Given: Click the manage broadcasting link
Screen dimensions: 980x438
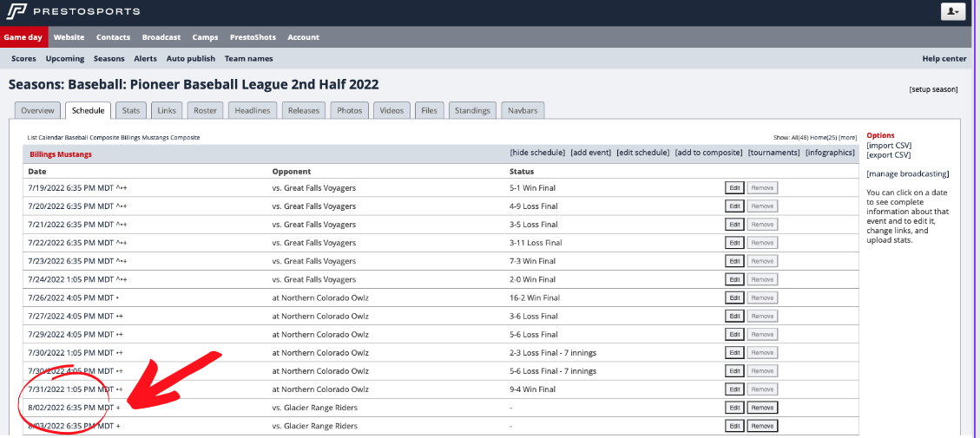Looking at the screenshot, I should [x=907, y=174].
